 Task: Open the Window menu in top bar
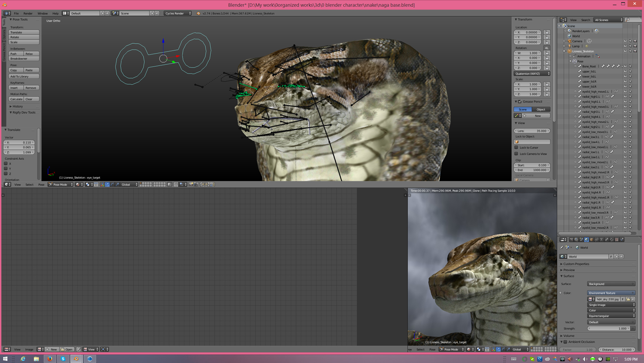click(x=43, y=13)
